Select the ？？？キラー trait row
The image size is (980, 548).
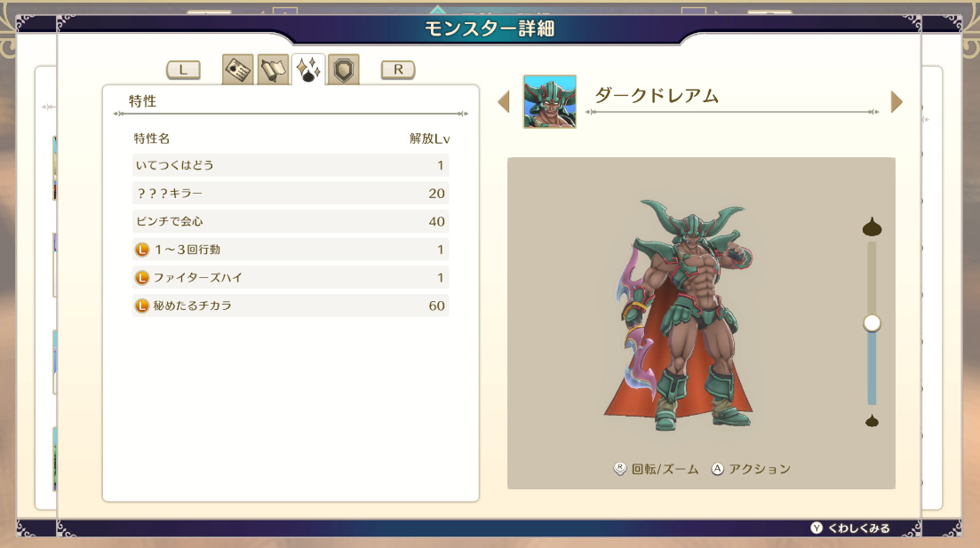tap(291, 193)
